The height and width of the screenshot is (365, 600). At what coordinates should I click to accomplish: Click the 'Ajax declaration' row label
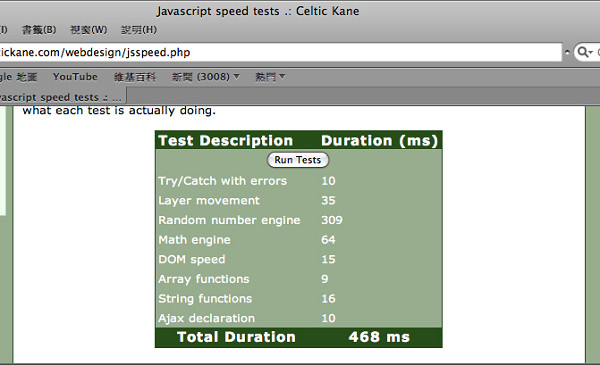coord(207,318)
